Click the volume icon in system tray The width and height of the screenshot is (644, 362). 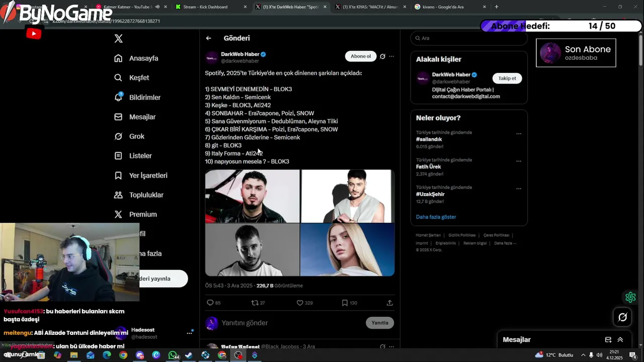click(599, 355)
